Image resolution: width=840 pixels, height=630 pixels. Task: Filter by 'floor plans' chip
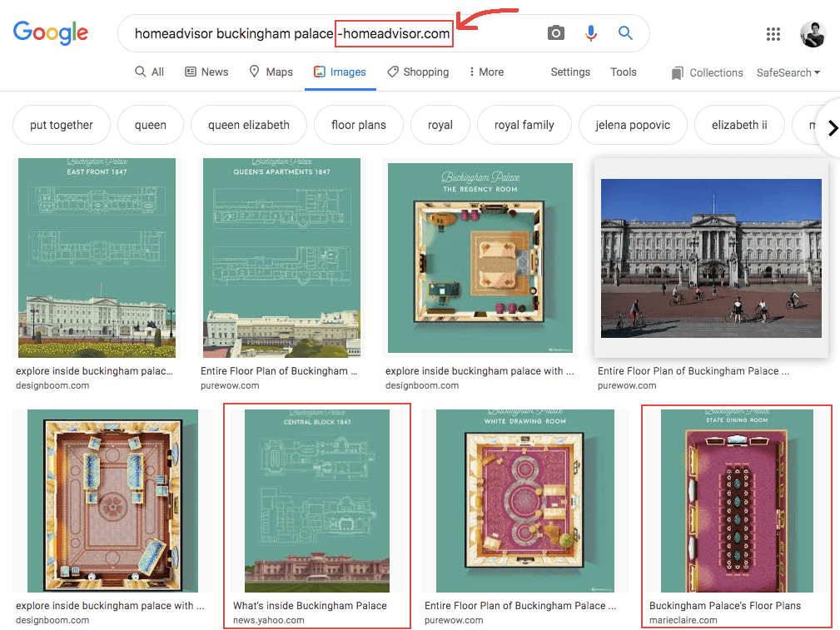coord(358,125)
